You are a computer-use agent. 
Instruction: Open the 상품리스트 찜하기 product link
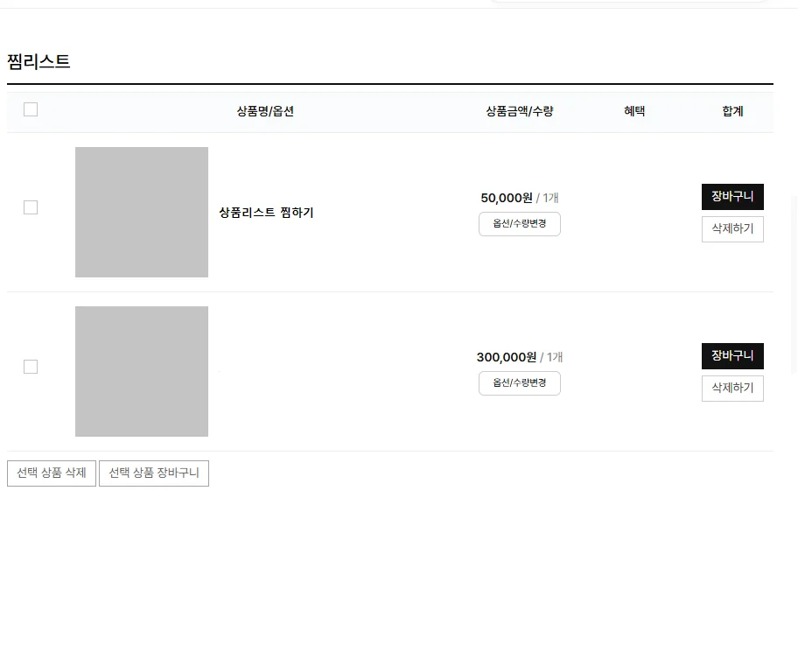pyautogui.click(x=266, y=213)
